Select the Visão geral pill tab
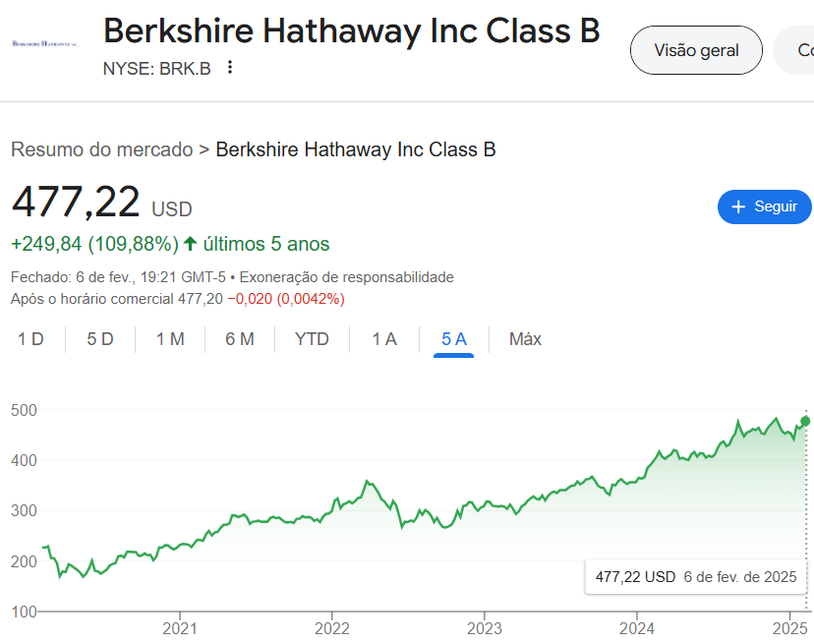814x644 pixels. pos(696,50)
